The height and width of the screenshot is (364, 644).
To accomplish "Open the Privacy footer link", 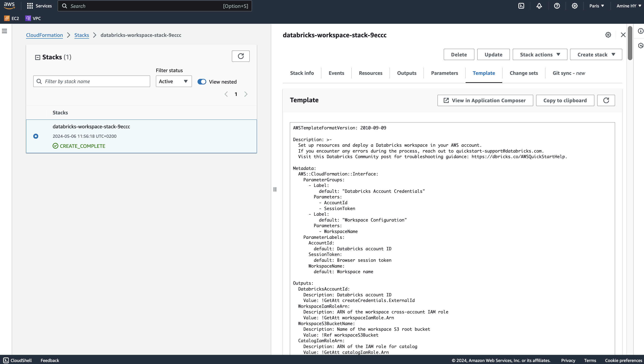I will 568,360.
